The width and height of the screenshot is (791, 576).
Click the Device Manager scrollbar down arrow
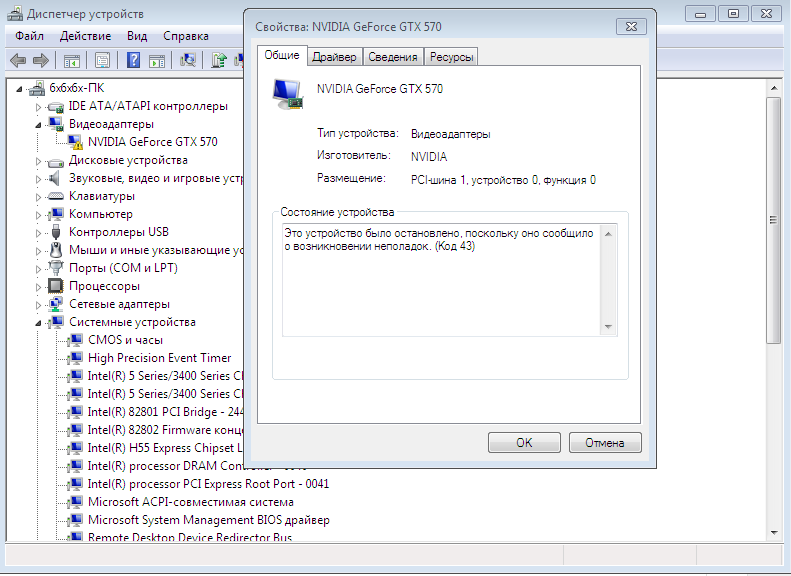click(x=774, y=533)
